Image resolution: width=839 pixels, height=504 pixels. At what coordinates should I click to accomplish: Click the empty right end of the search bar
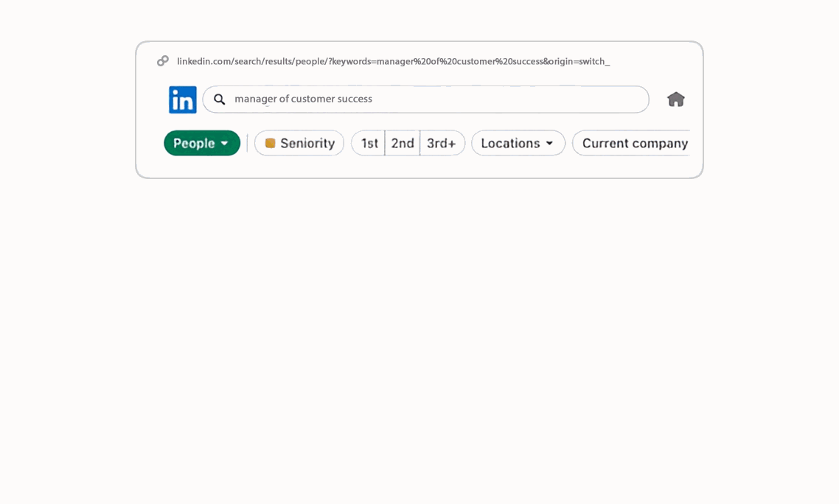pos(605,99)
